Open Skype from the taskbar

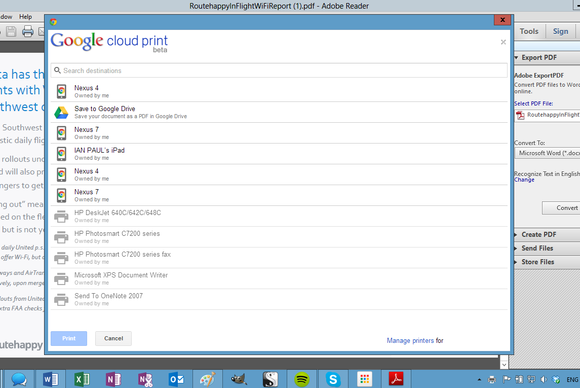coord(333,379)
